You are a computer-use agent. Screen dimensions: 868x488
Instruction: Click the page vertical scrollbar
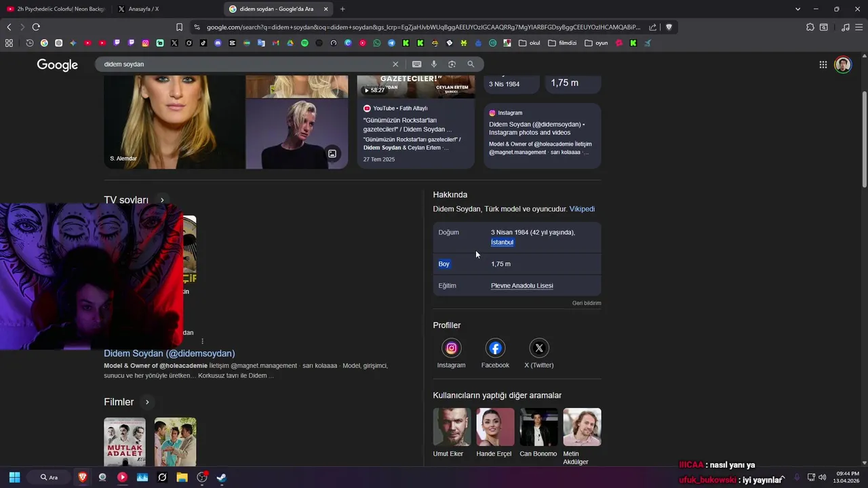pyautogui.click(x=864, y=139)
